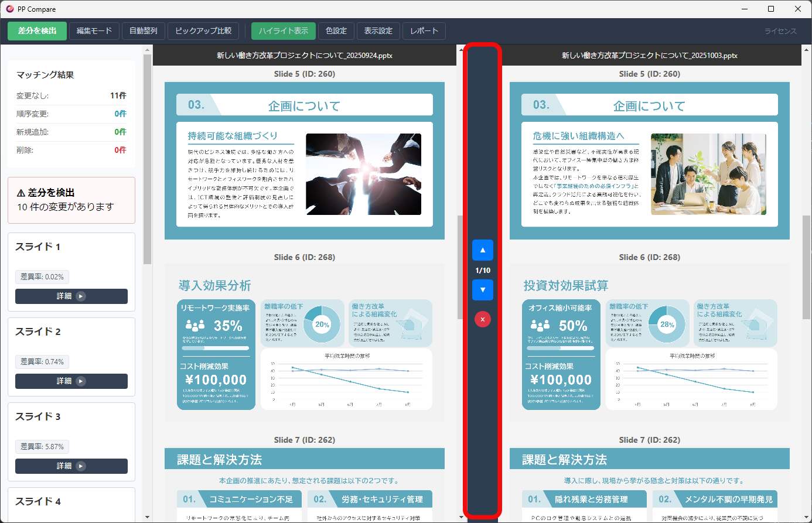The height and width of the screenshot is (523, 812).
Task: Jump to next difference with down arrow
Action: [x=483, y=290]
